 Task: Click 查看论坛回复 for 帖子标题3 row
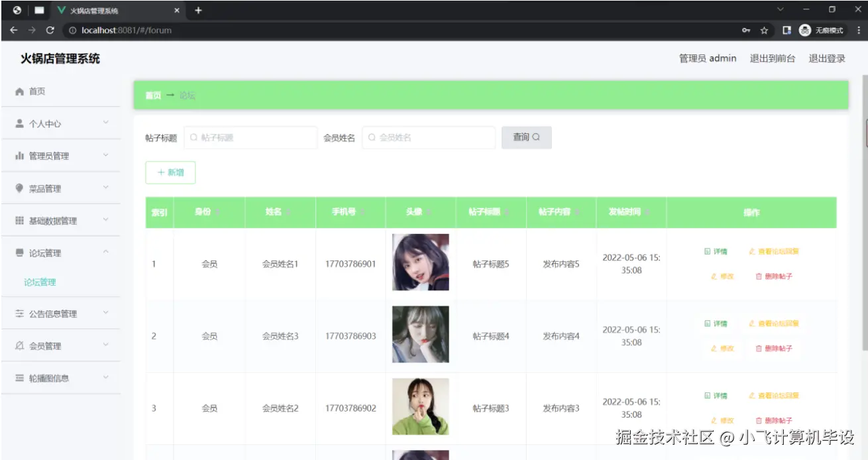[774, 396]
